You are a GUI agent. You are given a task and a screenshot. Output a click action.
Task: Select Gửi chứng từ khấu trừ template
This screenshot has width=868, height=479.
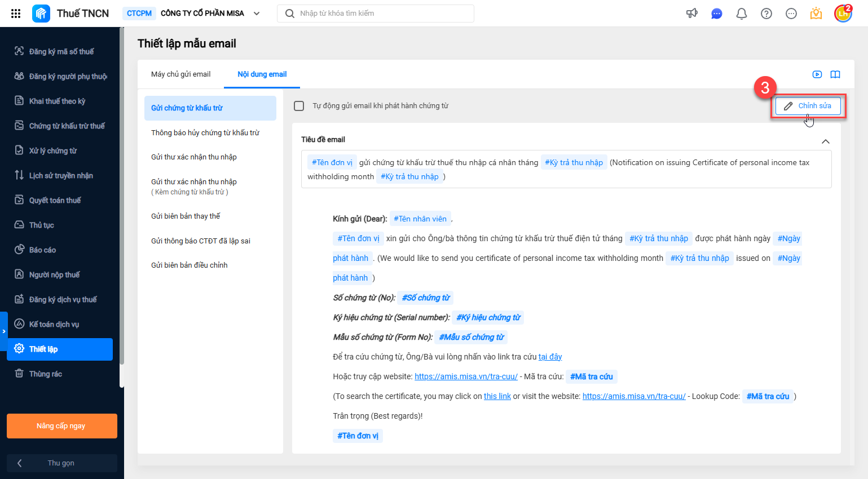[210, 108]
